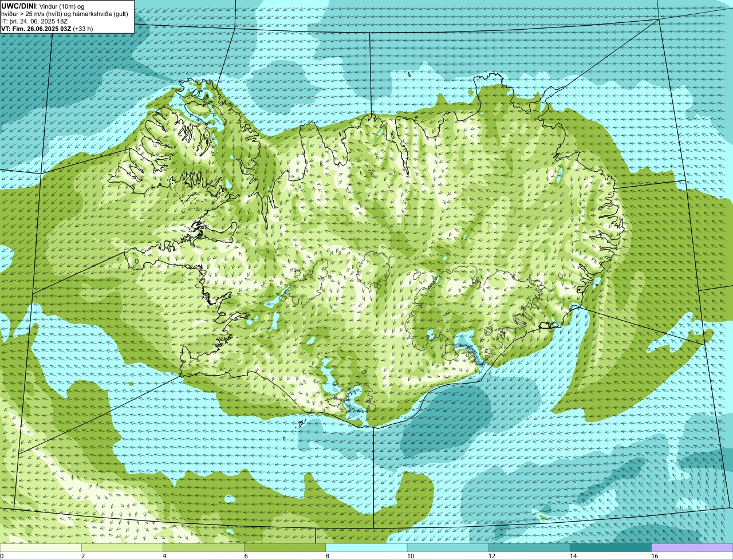
Task: Select the 6–8 m/s dark green legend swatch
Action: pos(285,548)
